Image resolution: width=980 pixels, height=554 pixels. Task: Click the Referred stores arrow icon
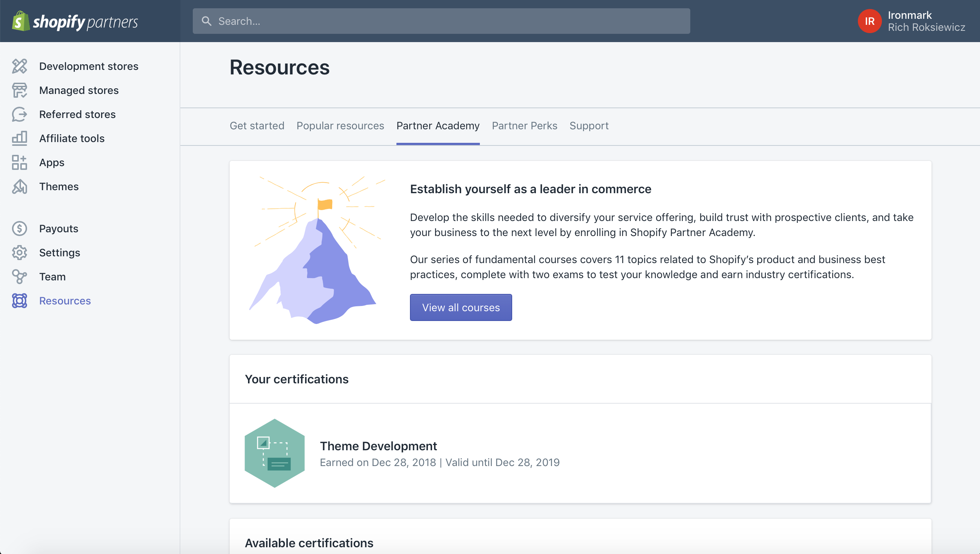click(x=20, y=114)
